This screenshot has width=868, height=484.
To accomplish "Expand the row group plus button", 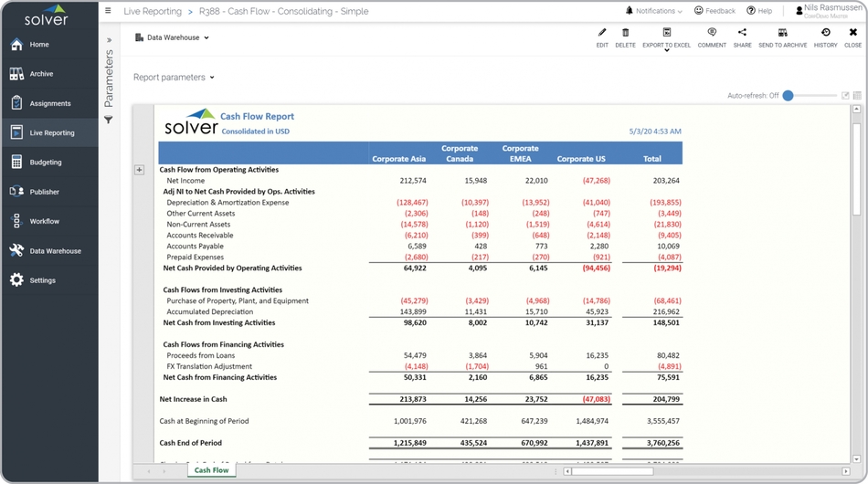I will pyautogui.click(x=139, y=170).
